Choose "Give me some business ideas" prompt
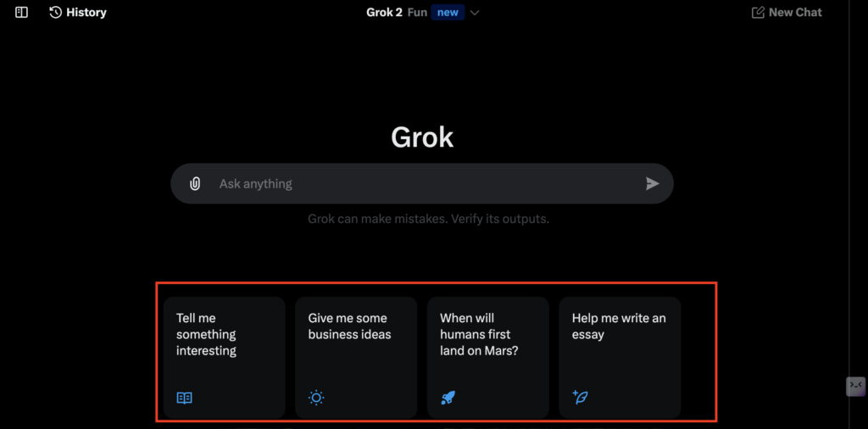Viewport: 868px width, 429px height. [x=356, y=356]
